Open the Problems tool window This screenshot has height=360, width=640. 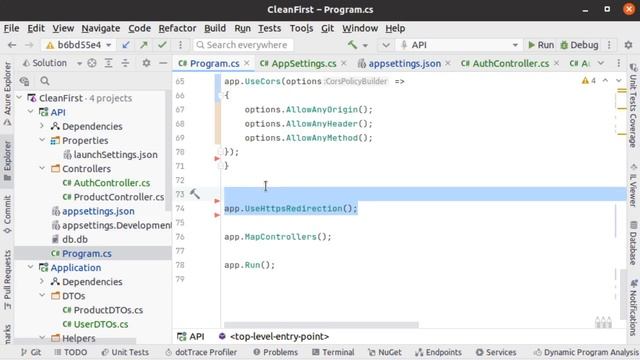[275, 352]
